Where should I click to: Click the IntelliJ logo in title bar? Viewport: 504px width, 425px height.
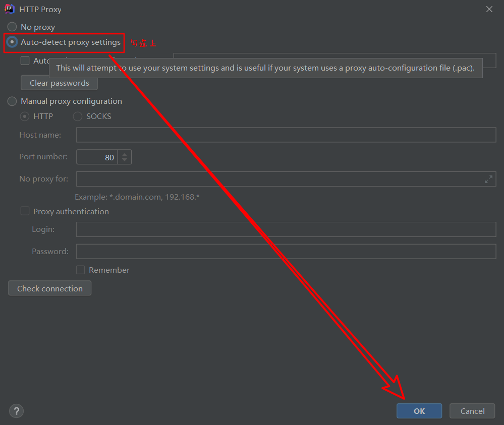pyautogui.click(x=9, y=9)
